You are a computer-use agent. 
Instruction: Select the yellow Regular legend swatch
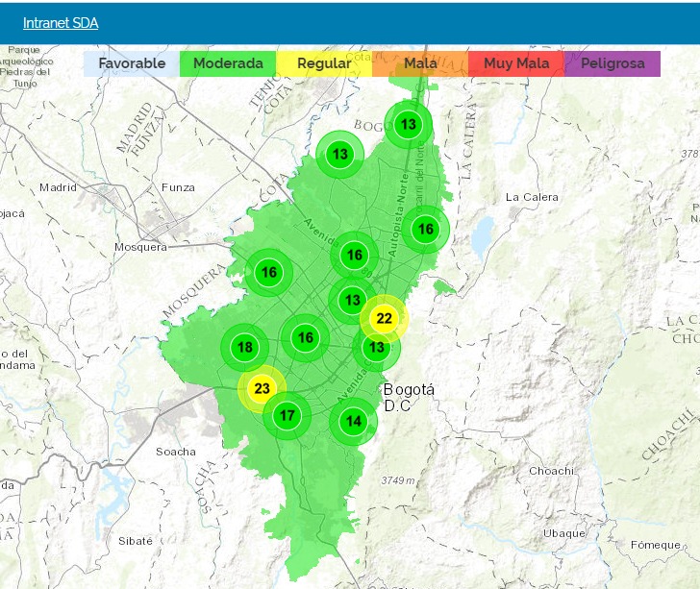coord(324,63)
